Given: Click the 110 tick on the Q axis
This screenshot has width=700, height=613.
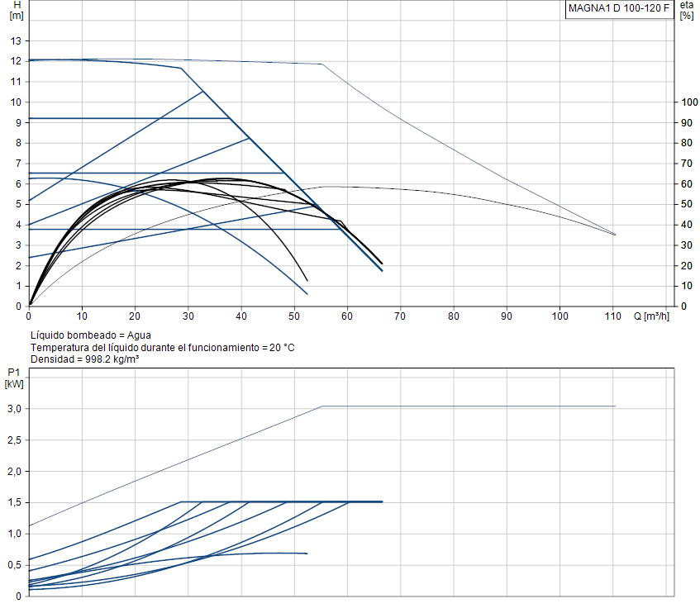Looking at the screenshot, I should click(x=613, y=316).
